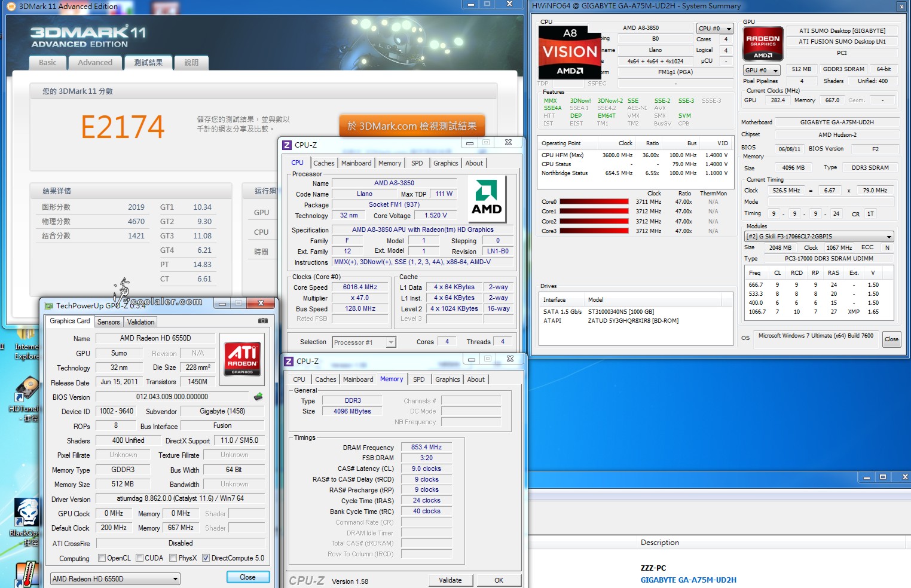Toggle the CUDA computing checkbox
Screen dimensions: 911x588
(x=139, y=558)
